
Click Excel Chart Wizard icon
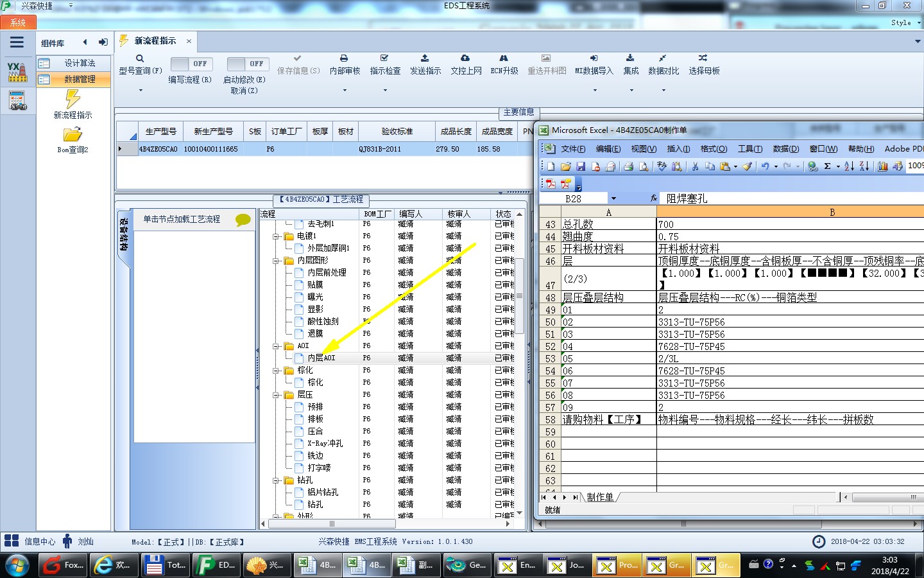point(883,166)
